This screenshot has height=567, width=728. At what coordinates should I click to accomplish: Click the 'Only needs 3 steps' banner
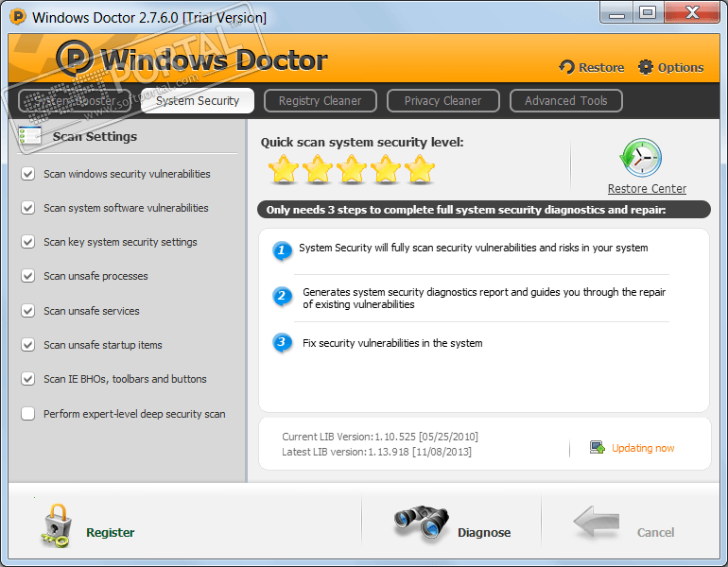[484, 210]
